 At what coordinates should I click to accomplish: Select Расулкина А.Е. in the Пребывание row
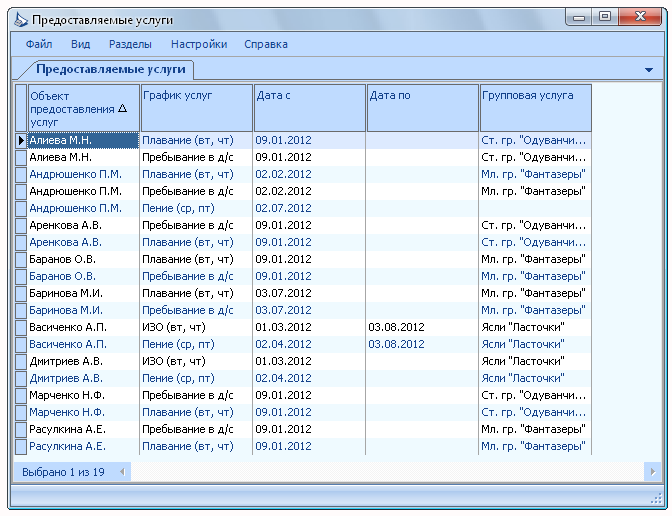(x=83, y=429)
